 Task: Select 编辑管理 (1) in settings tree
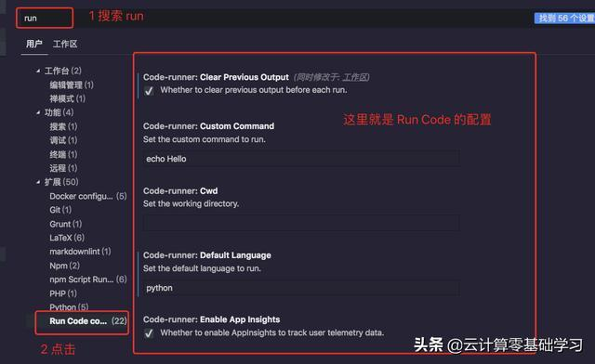pos(72,84)
